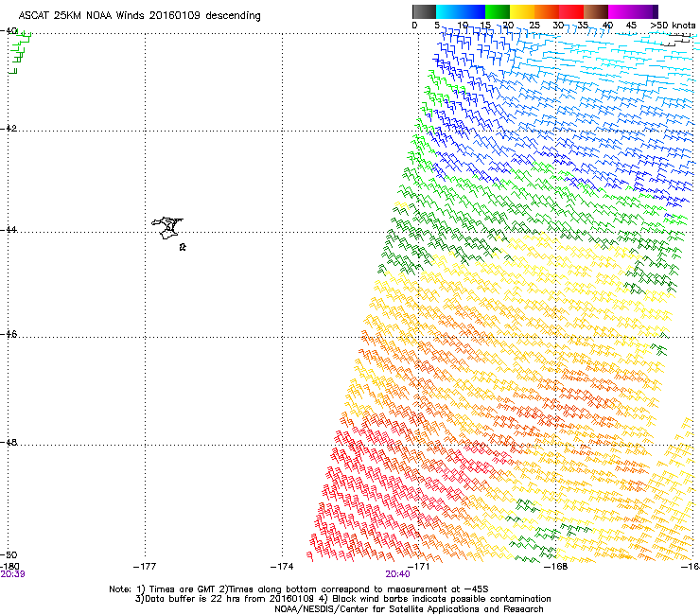Viewport: 700px width, 615px height.
Task: Click the black contaminated wind barbs
Action: (677, 40)
